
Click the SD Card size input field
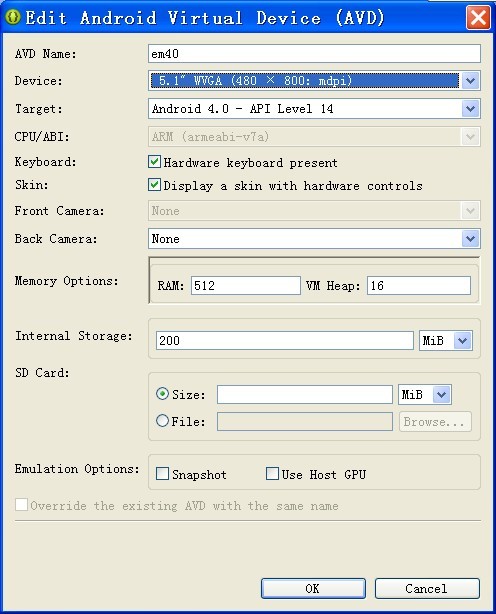pyautogui.click(x=305, y=394)
